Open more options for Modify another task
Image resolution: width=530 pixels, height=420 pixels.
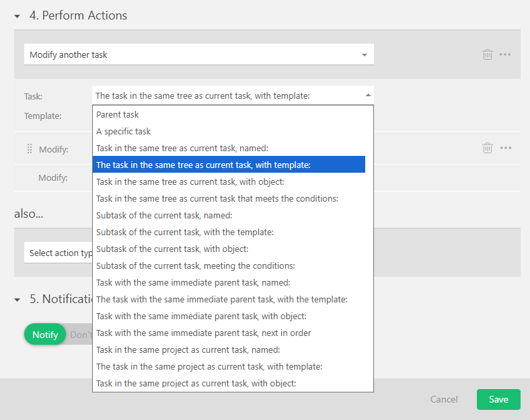[505, 54]
